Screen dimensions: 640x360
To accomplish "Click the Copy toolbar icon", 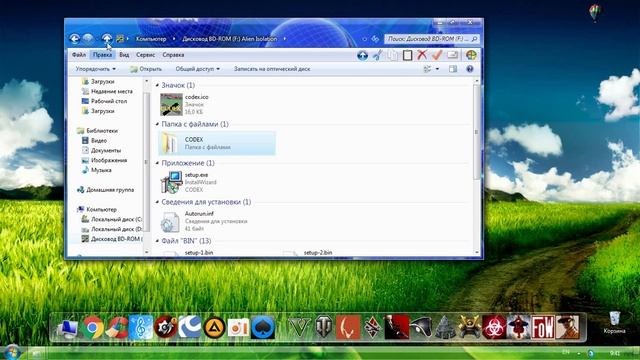I will click(x=393, y=55).
